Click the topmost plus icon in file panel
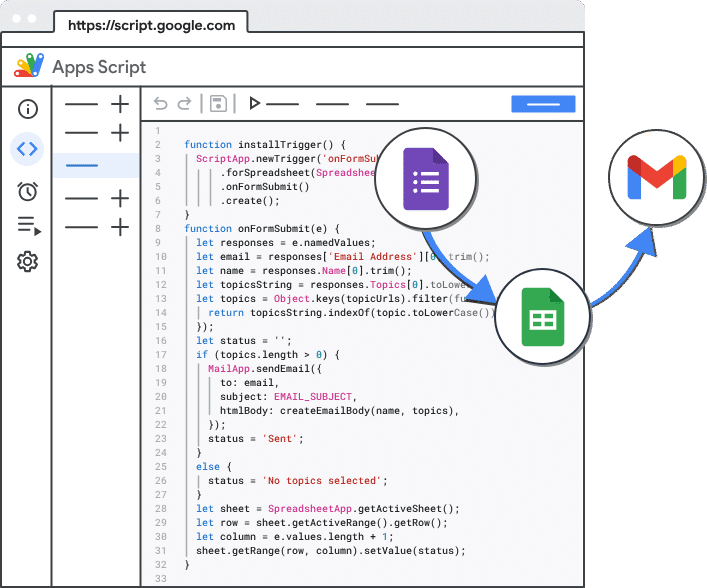The height and width of the screenshot is (588, 707). click(120, 104)
